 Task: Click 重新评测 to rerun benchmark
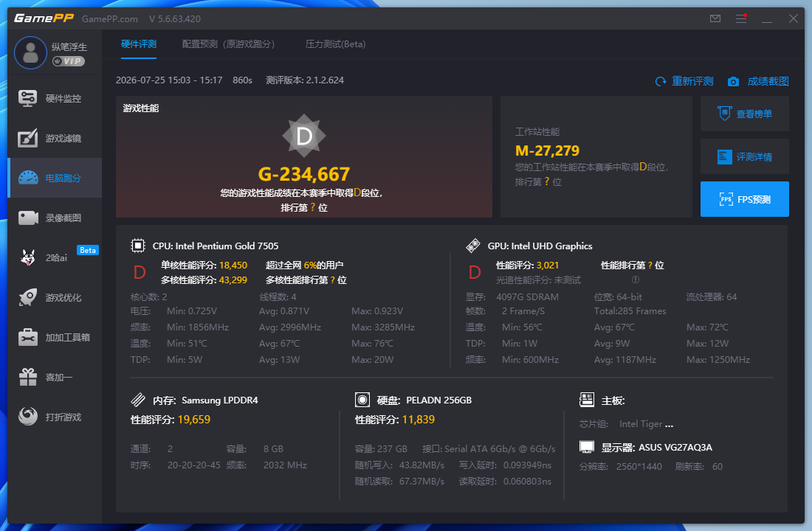[x=684, y=81]
